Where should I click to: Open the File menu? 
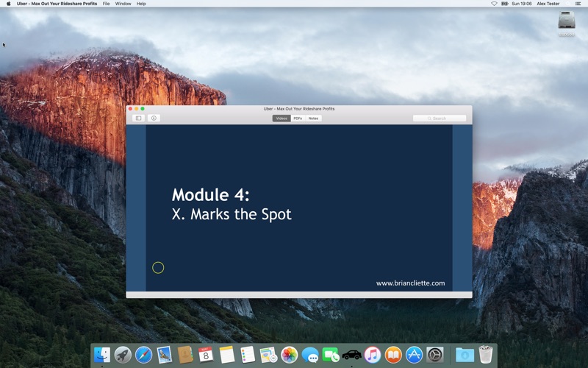click(106, 4)
